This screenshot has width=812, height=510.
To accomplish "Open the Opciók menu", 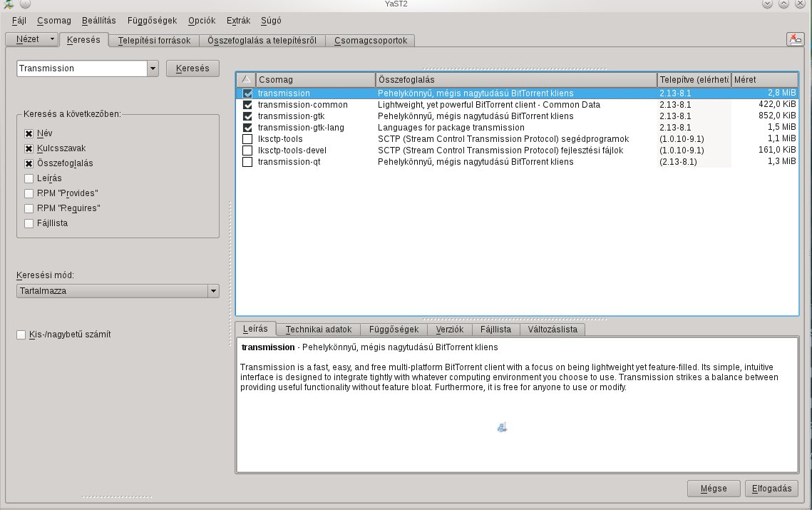I will coord(202,21).
